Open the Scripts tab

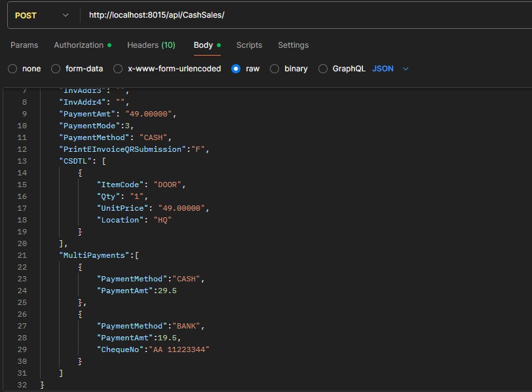249,45
